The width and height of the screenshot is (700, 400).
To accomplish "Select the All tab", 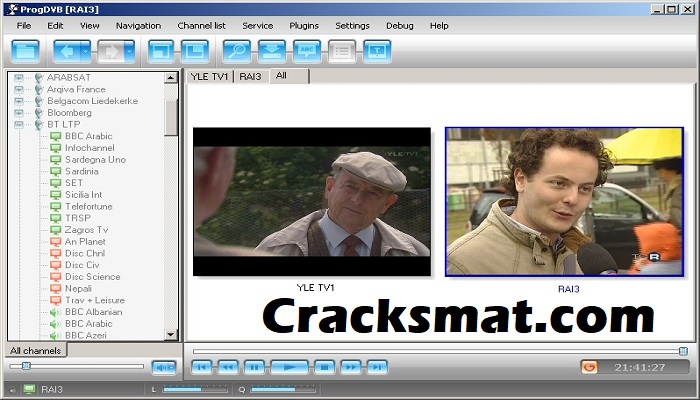I will pos(289,75).
